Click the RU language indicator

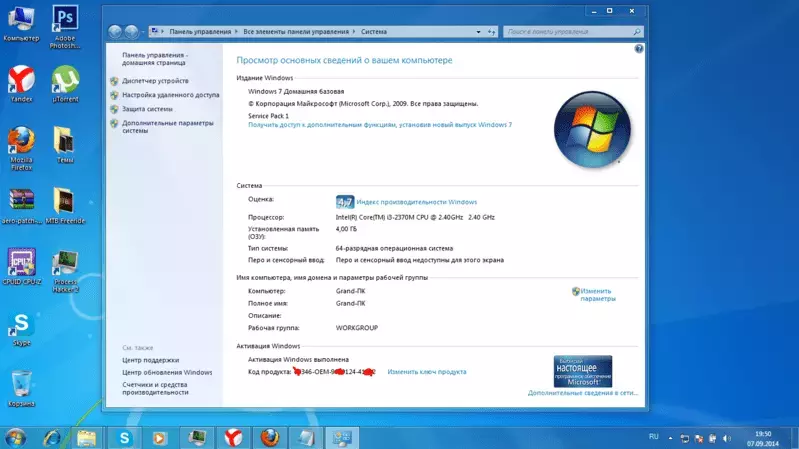pos(654,437)
